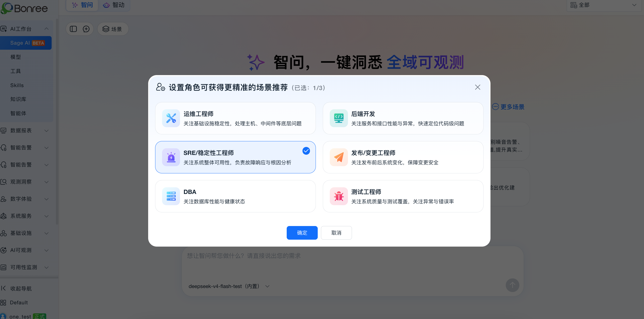Open the 智能体 menu item
Screen dimensions: 644x319
coord(18,113)
